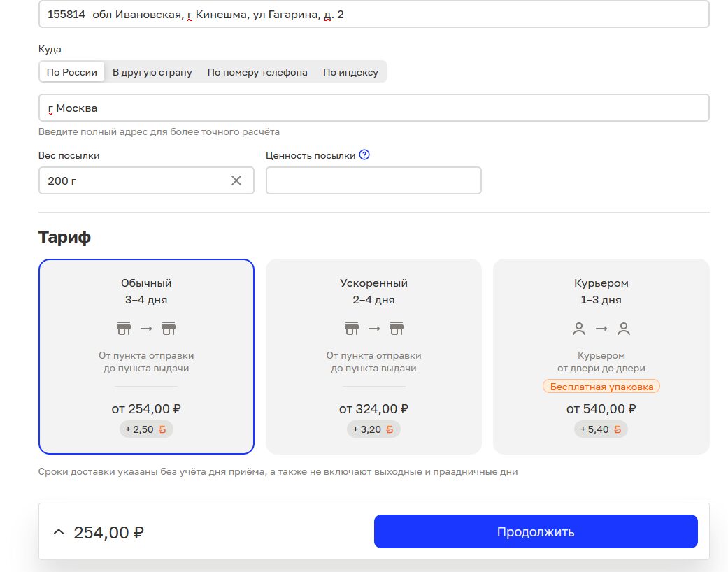Select the По индексу tab
Screen dimensions: 728x572
tap(350, 72)
